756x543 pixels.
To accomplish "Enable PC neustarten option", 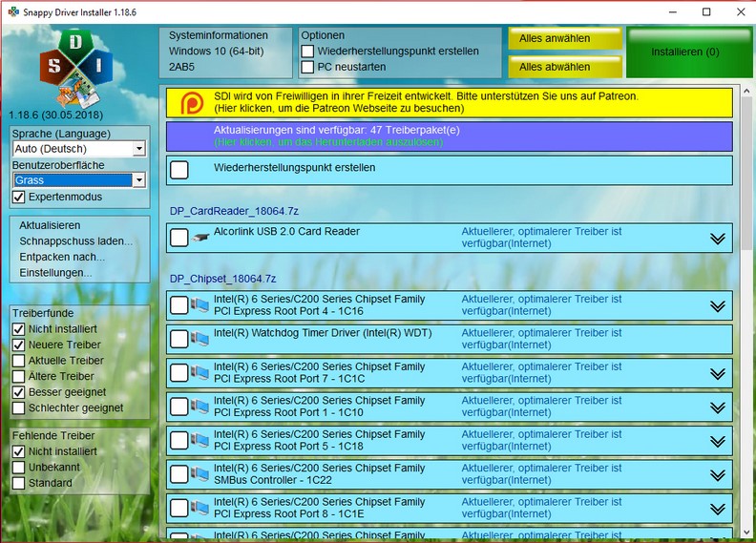I will 307,67.
